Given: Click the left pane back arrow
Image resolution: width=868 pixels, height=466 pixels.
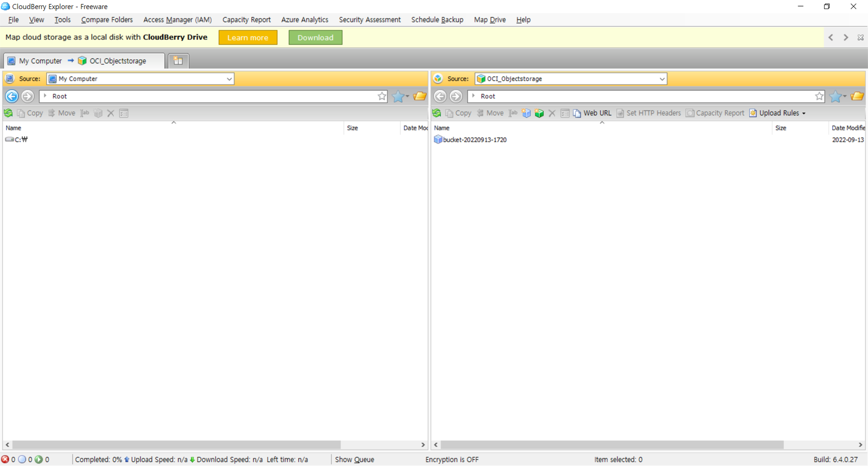Looking at the screenshot, I should click(12, 96).
